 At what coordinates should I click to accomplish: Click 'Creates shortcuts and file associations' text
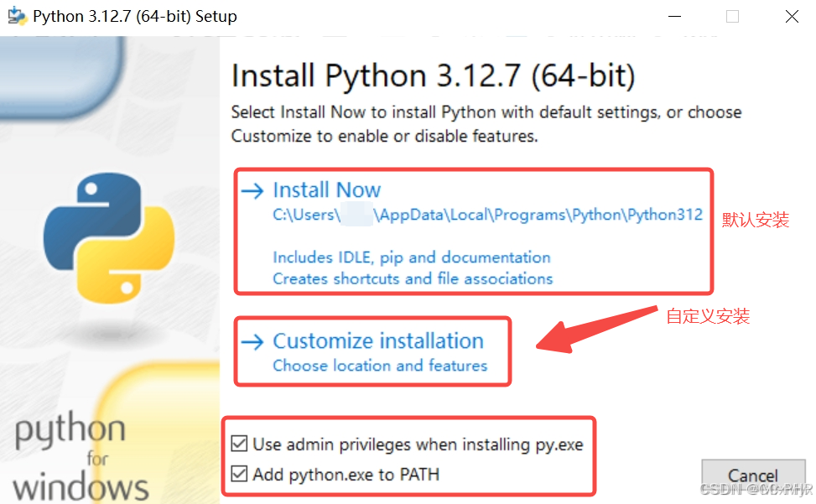(413, 278)
